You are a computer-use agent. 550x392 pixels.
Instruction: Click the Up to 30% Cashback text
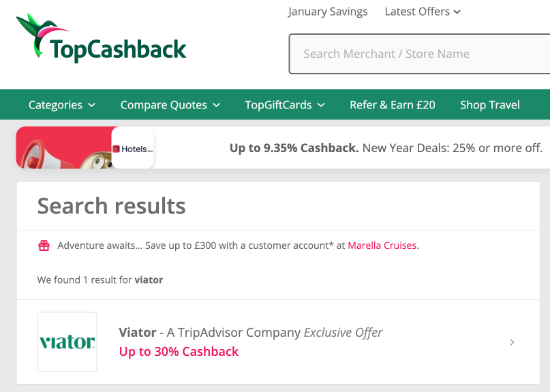[179, 352]
